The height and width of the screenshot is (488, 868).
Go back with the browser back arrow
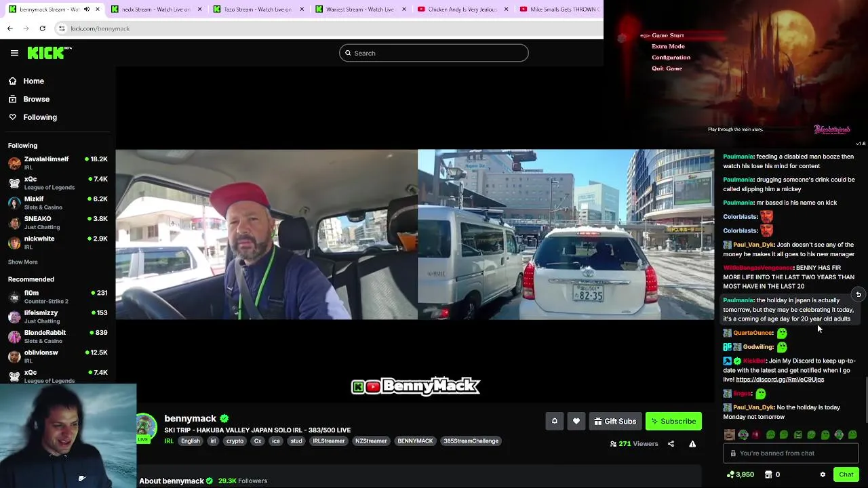(9, 28)
